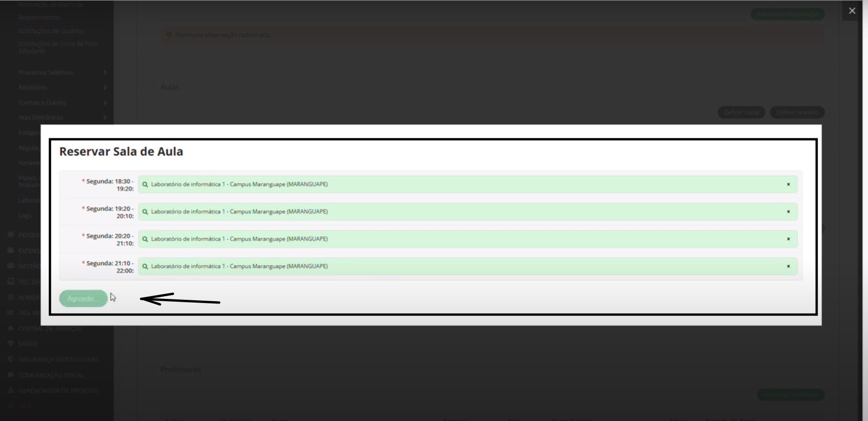The height and width of the screenshot is (421, 868).
Task: Open Solicitações de Usuários in the sidebar
Action: tap(51, 31)
